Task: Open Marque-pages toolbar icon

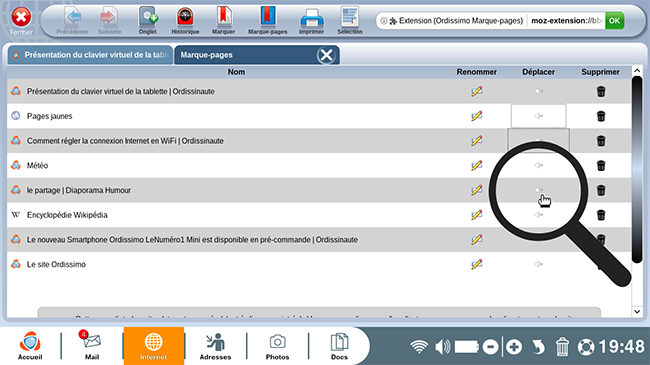Action: [x=267, y=20]
